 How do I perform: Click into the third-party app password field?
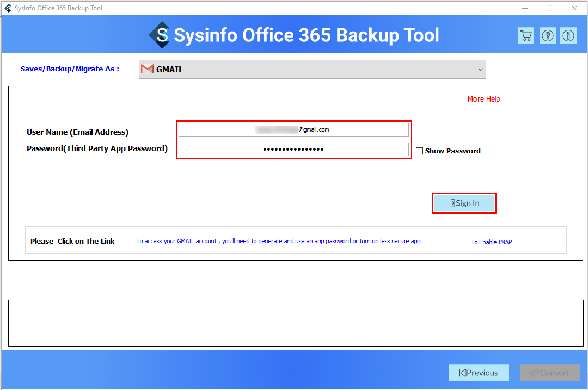point(293,150)
